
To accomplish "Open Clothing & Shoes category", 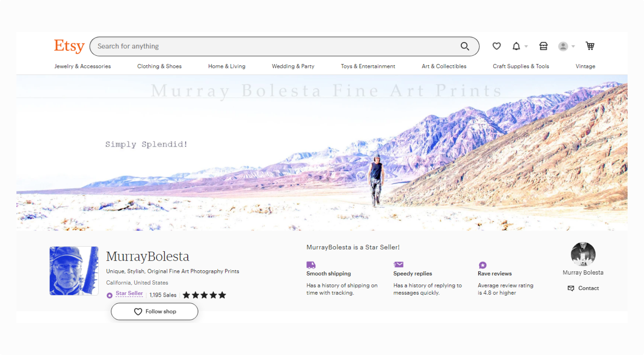I will pos(159,66).
